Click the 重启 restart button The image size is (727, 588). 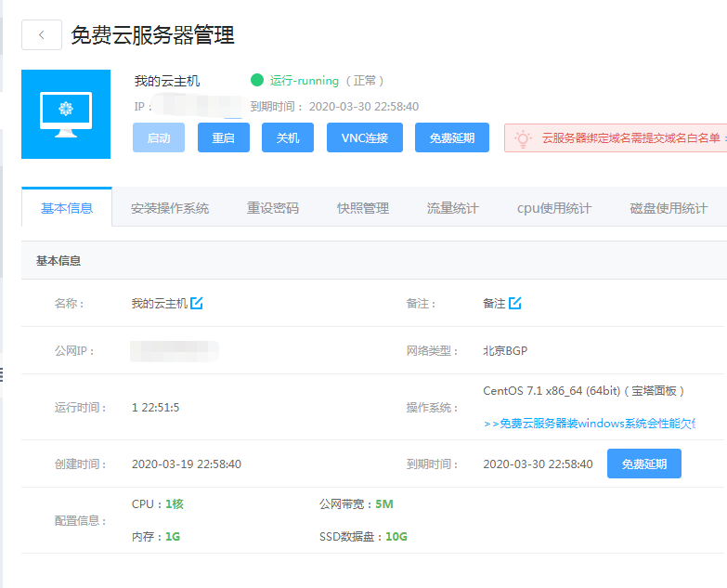point(224,137)
